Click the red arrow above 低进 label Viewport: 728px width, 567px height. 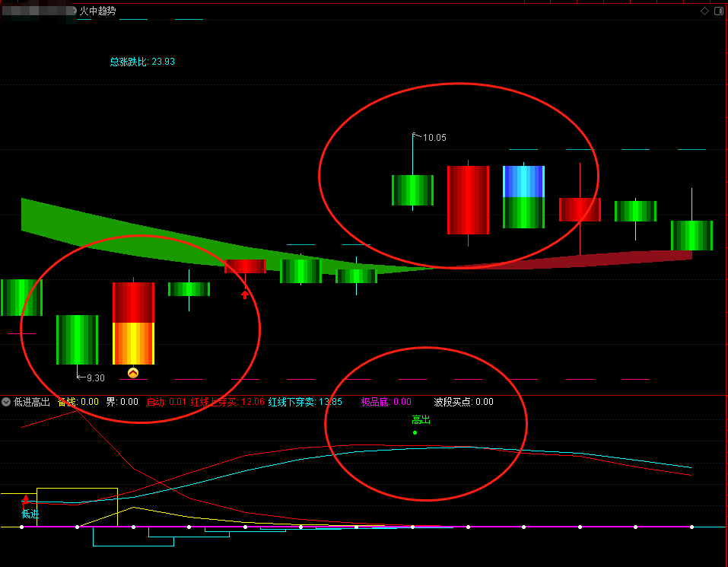pos(26,499)
